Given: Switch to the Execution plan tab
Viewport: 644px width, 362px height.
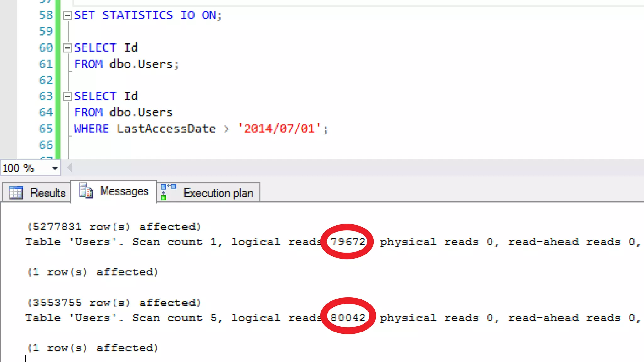Looking at the screenshot, I should 218,193.
